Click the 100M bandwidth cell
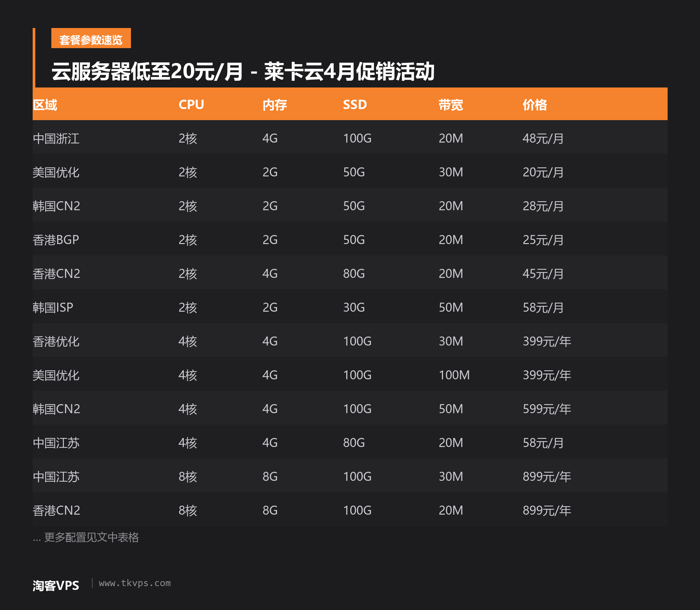Viewport: 700px width, 610px height. coord(454,375)
